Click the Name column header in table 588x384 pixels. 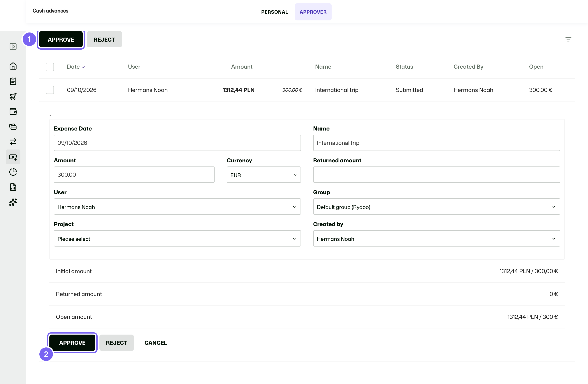click(323, 67)
